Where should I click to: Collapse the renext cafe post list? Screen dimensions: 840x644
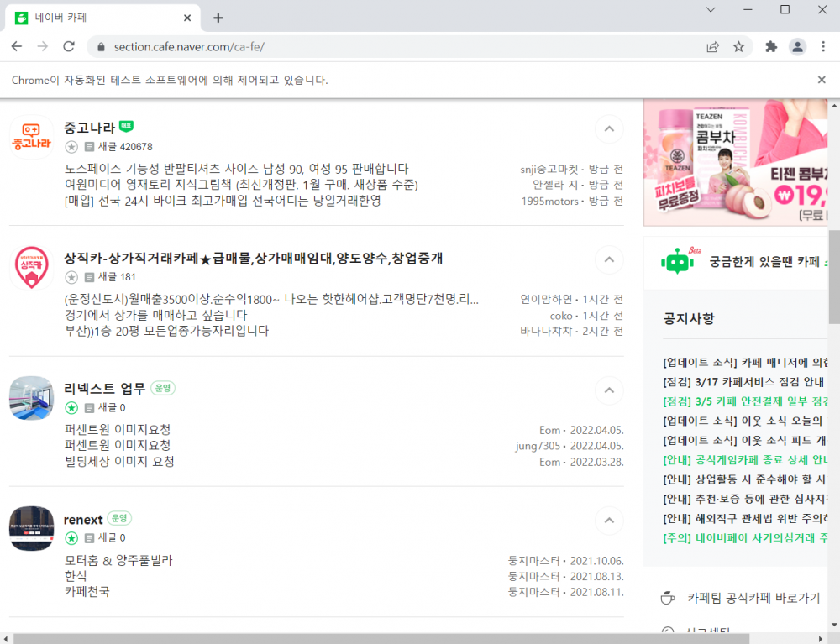pyautogui.click(x=609, y=521)
